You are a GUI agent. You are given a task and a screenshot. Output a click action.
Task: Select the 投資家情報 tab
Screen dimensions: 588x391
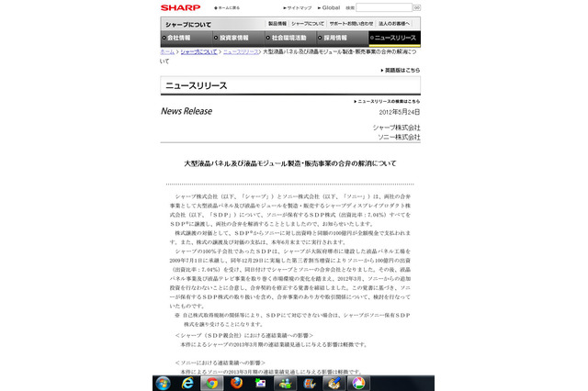pyautogui.click(x=239, y=38)
